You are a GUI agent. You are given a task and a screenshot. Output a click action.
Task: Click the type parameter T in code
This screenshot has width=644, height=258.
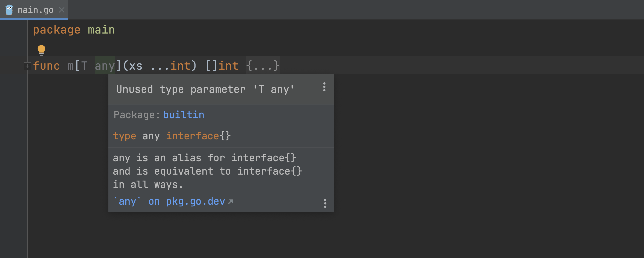[84, 66]
